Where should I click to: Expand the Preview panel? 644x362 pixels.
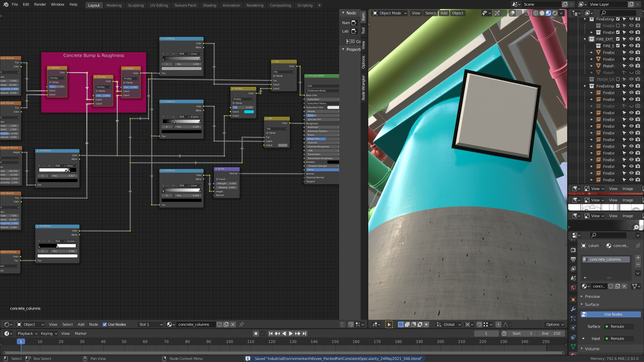point(592,297)
